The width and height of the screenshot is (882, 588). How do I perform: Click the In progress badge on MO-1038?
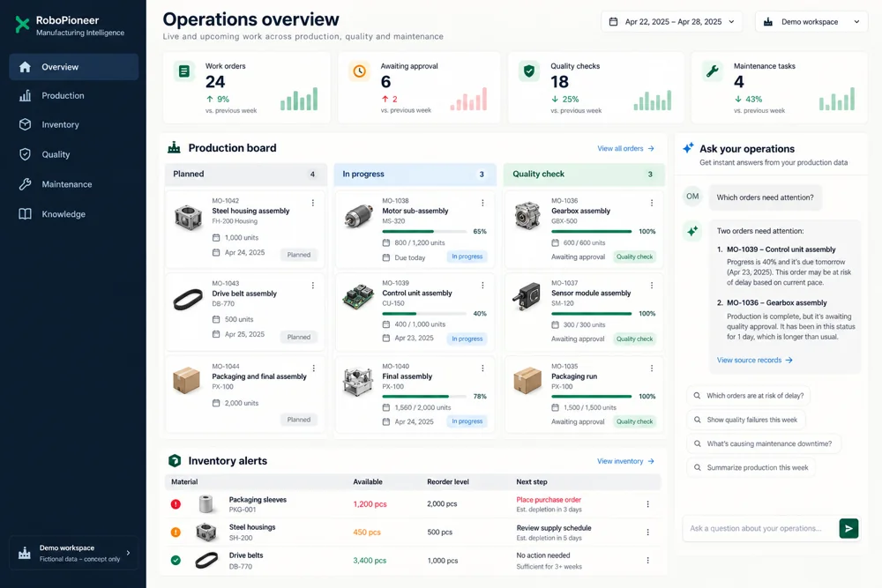click(467, 257)
